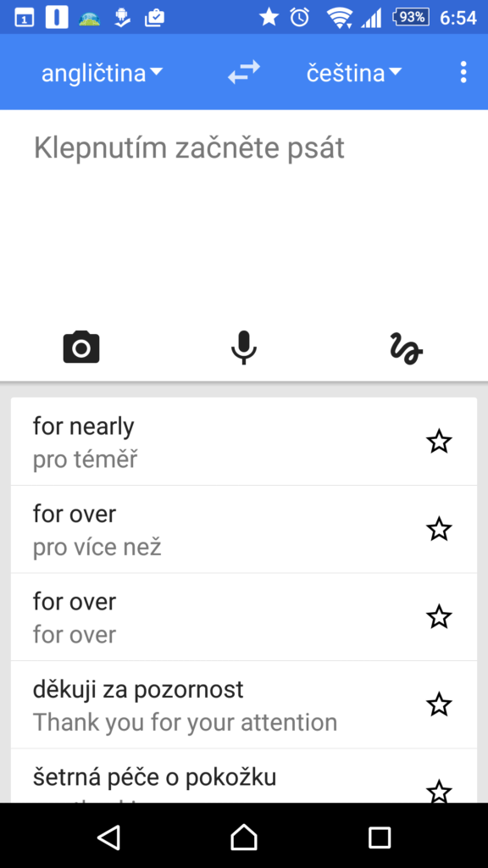Open recent apps overview
488x868 pixels.
tap(380, 837)
